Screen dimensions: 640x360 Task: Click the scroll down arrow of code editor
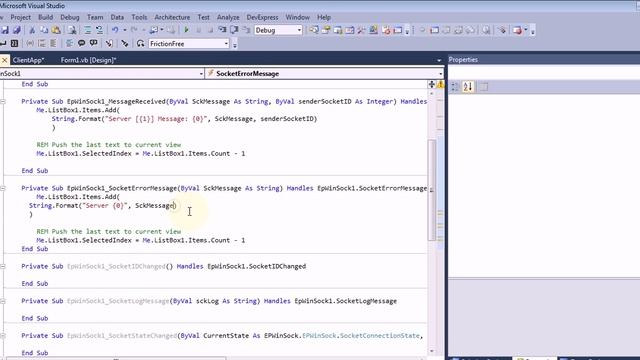(x=432, y=351)
